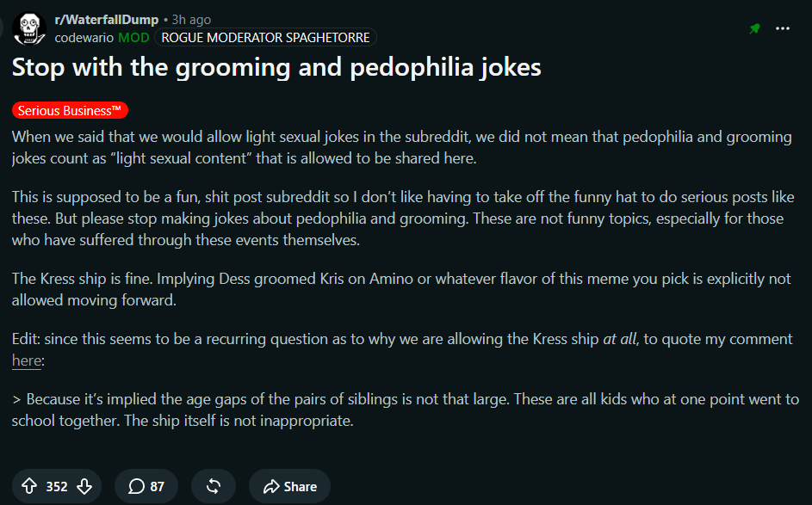The height and width of the screenshot is (505, 812).
Task: Click the award/repost circular arrows icon
Action: (x=214, y=486)
